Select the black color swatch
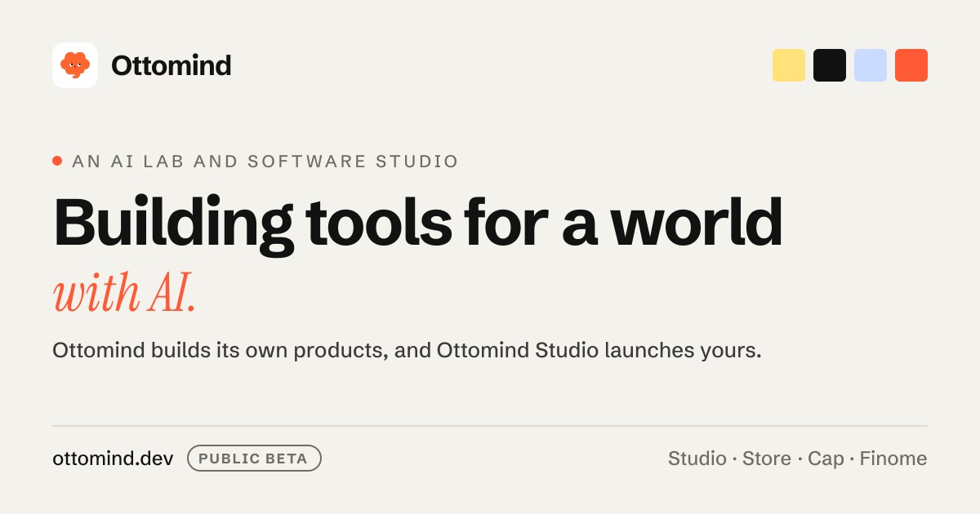Image resolution: width=980 pixels, height=514 pixels. (830, 65)
